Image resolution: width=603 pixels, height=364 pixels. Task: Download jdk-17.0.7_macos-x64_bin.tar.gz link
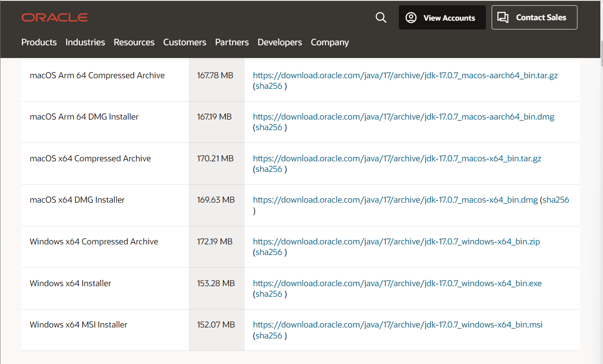tap(397, 158)
